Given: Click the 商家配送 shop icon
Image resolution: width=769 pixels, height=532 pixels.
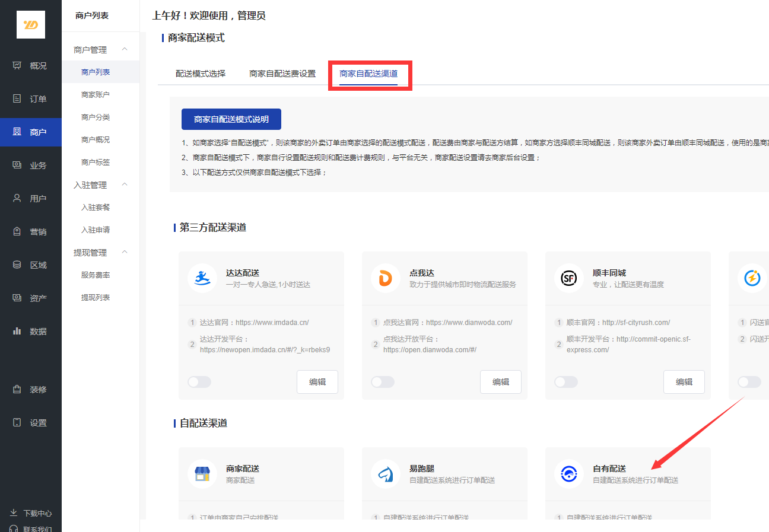Looking at the screenshot, I should coord(202,473).
